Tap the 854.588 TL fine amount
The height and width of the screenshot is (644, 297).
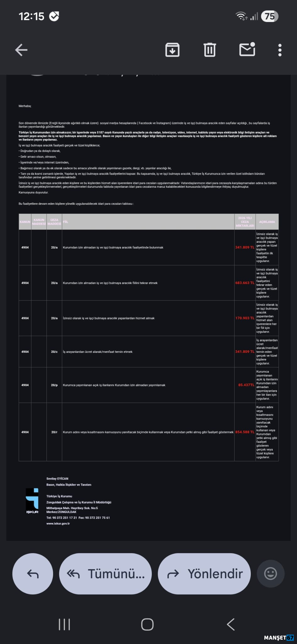(x=245, y=432)
